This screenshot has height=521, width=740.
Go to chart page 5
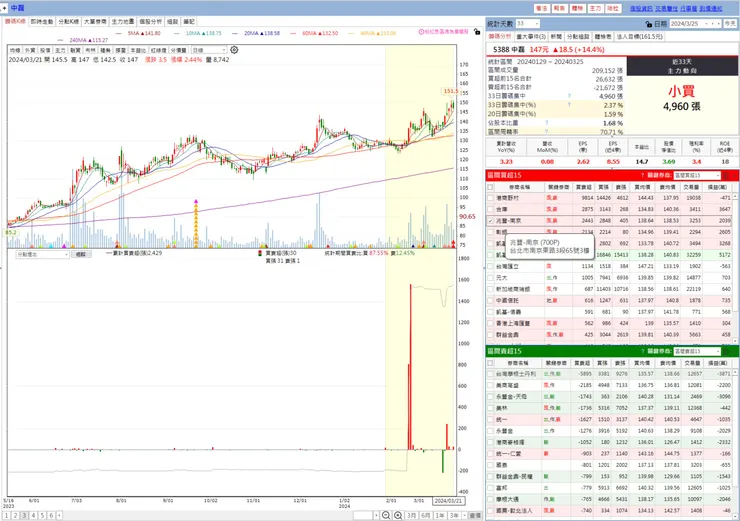coord(42,516)
